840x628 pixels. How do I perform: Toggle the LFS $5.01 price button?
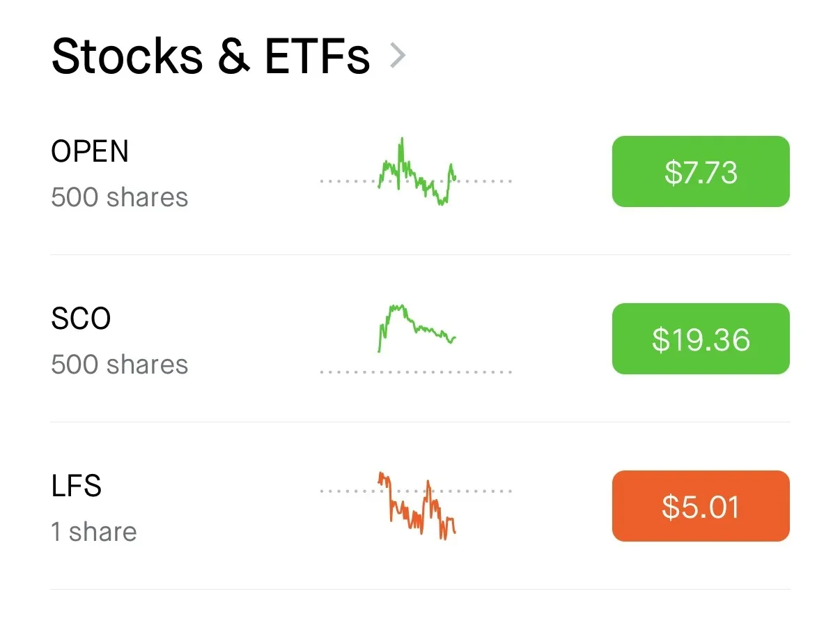[700, 506]
